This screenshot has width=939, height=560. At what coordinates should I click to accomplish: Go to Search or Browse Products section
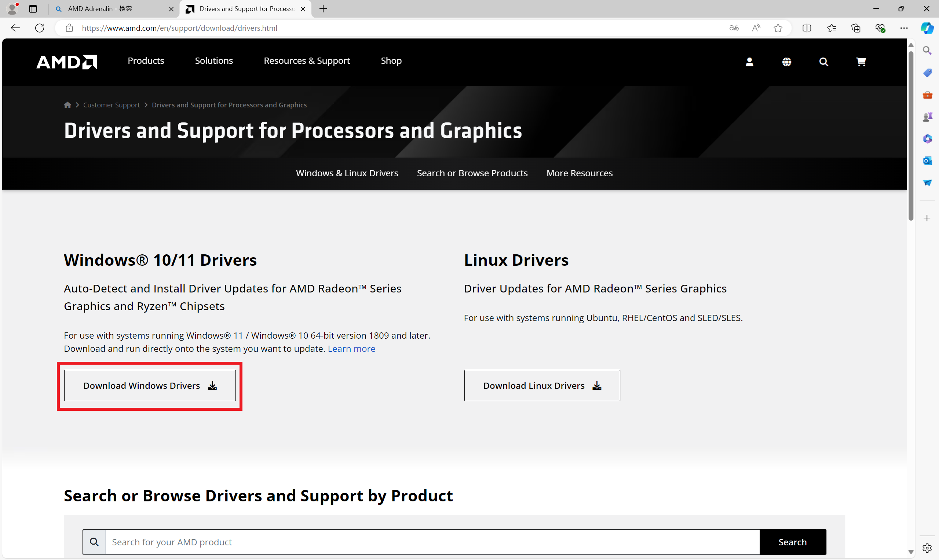pos(472,173)
